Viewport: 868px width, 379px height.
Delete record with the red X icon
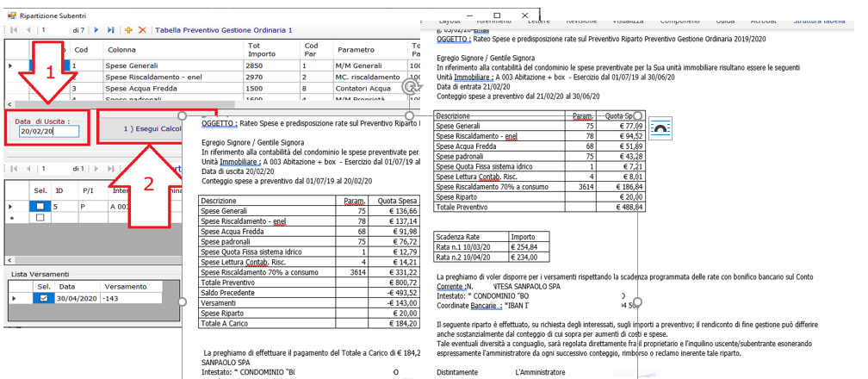click(142, 30)
